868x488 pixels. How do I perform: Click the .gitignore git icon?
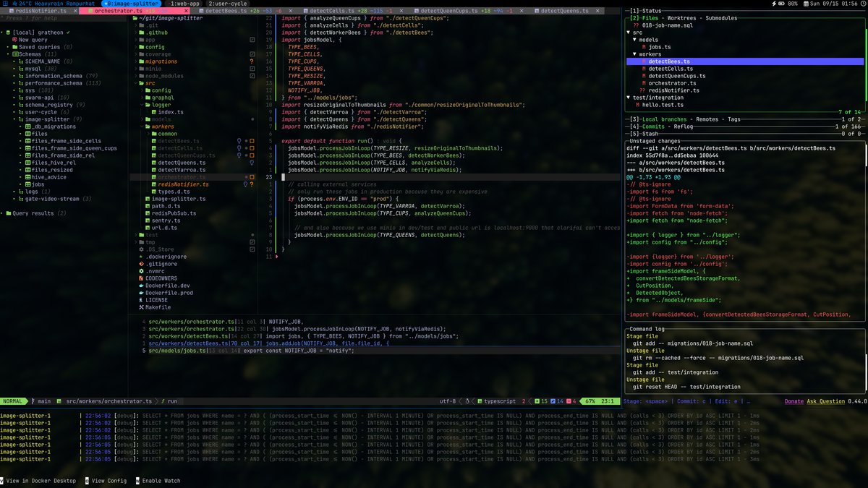click(x=140, y=264)
